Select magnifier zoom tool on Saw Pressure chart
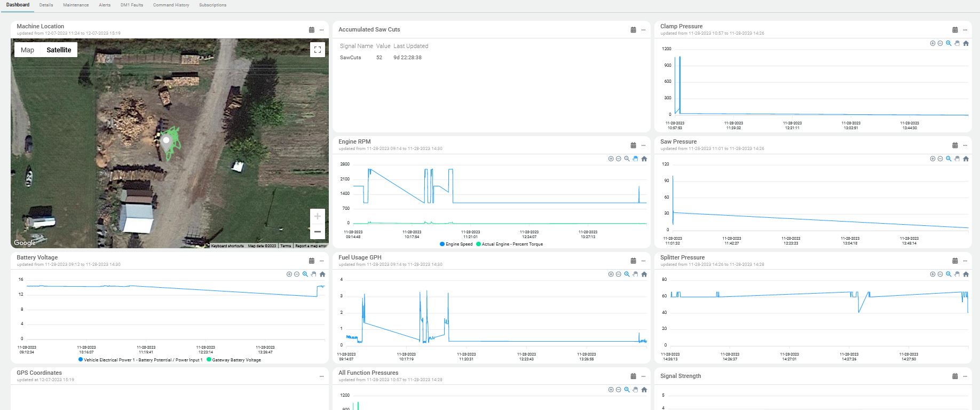Screen dimensions: 980x410 (x=949, y=159)
